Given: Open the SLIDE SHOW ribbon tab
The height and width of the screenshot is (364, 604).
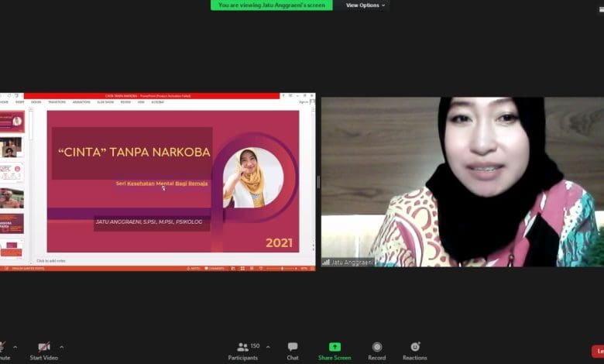Looking at the screenshot, I should click(105, 102).
